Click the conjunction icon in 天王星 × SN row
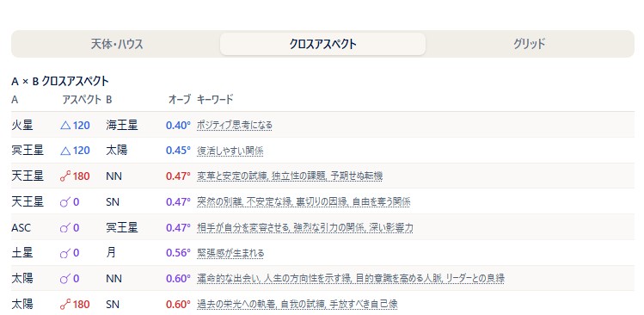 (x=65, y=202)
